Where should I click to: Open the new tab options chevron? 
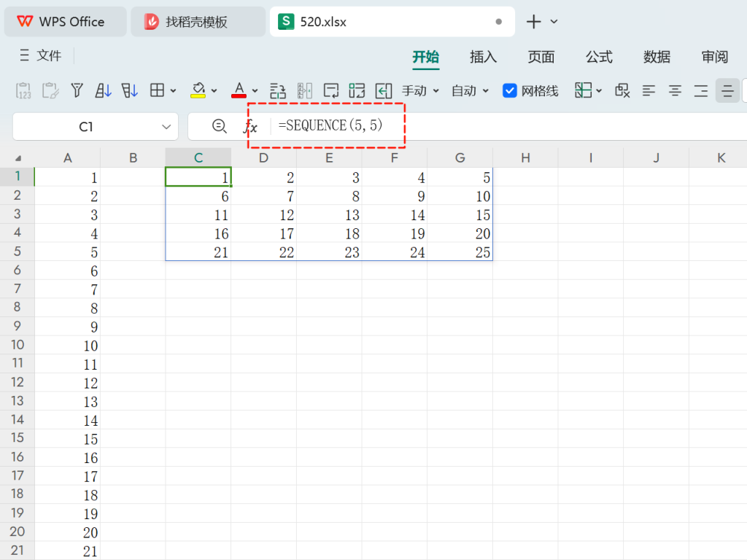[554, 21]
